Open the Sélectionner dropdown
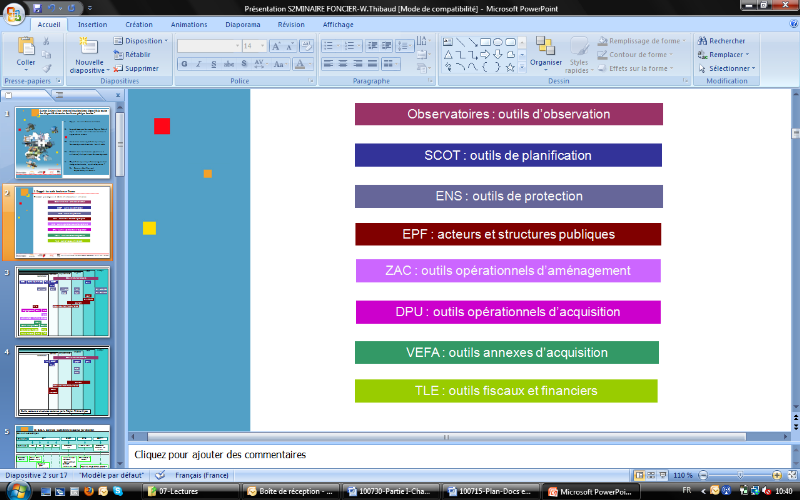The height and width of the screenshot is (500, 800). 726,68
